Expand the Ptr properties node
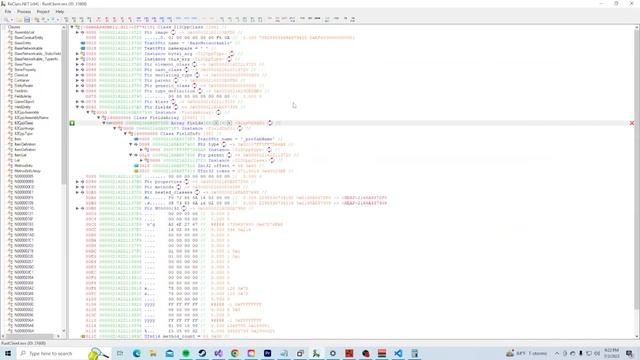 point(78,182)
